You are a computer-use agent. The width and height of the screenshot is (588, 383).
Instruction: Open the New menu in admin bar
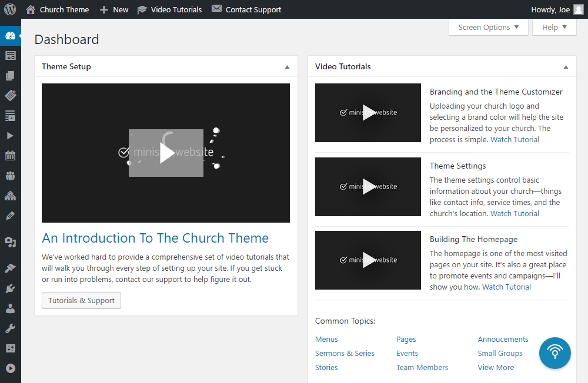pyautogui.click(x=114, y=9)
